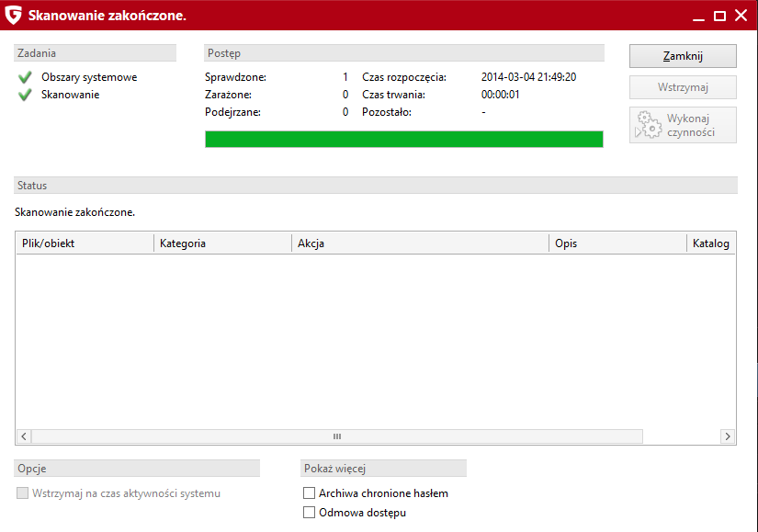This screenshot has width=758, height=532.
Task: Close the scan window with Zamknij
Action: [x=683, y=56]
